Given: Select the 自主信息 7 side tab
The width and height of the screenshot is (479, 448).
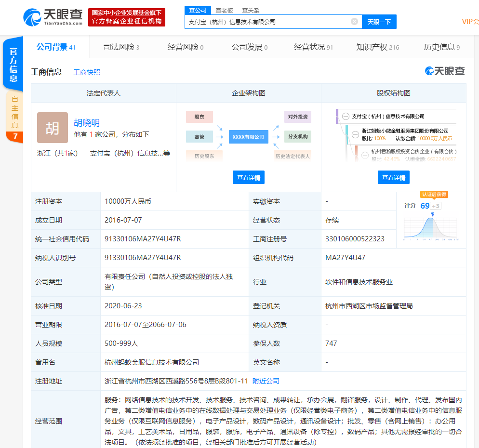Looking at the screenshot, I should click(x=14, y=117).
